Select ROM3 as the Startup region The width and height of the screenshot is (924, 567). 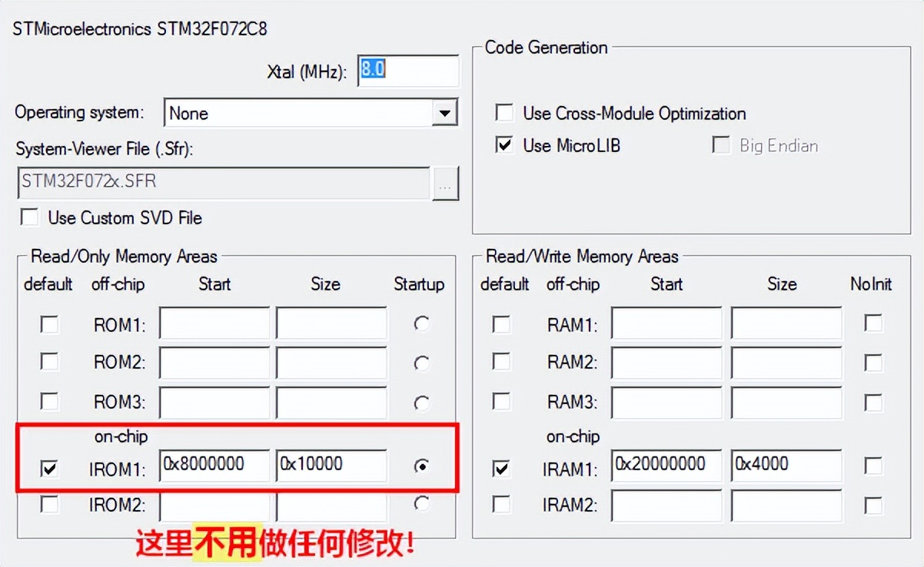click(421, 402)
